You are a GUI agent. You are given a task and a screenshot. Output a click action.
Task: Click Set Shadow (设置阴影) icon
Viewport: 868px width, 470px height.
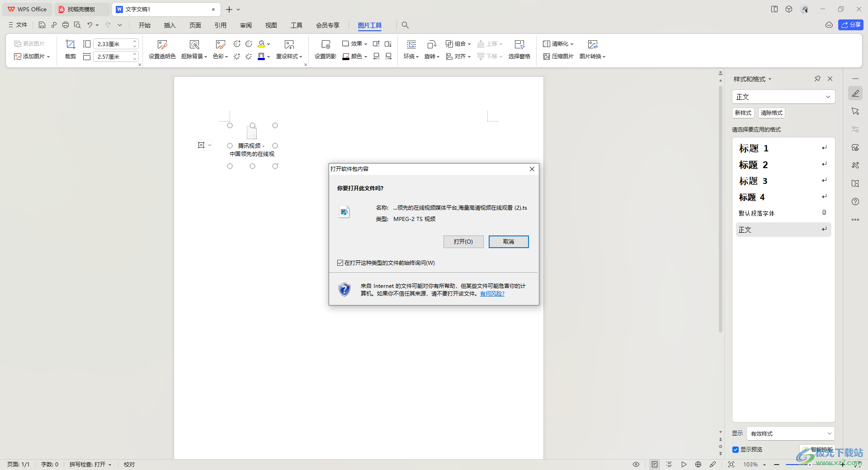[x=325, y=44]
